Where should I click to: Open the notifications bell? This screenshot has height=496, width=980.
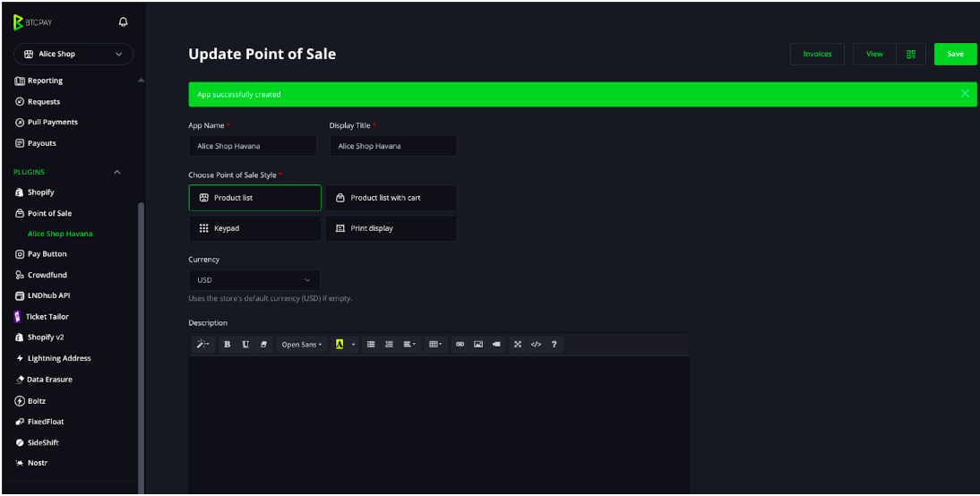123,21
